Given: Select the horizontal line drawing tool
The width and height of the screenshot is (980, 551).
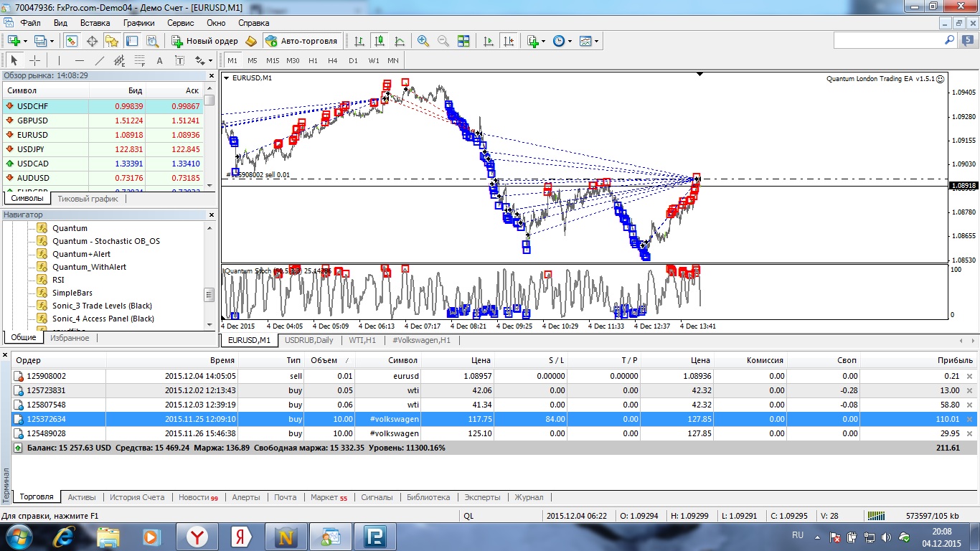Looking at the screenshot, I should tap(80, 60).
